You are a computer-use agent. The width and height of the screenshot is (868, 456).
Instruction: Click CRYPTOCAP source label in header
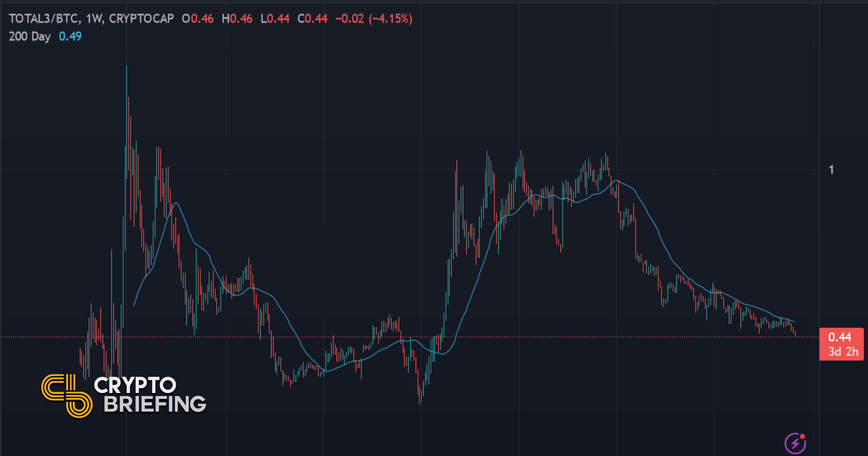pos(141,18)
